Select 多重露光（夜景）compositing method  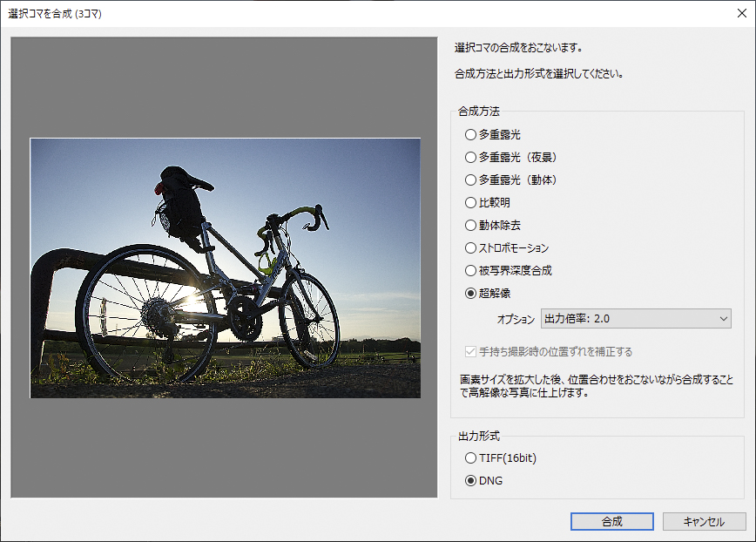[510, 157]
